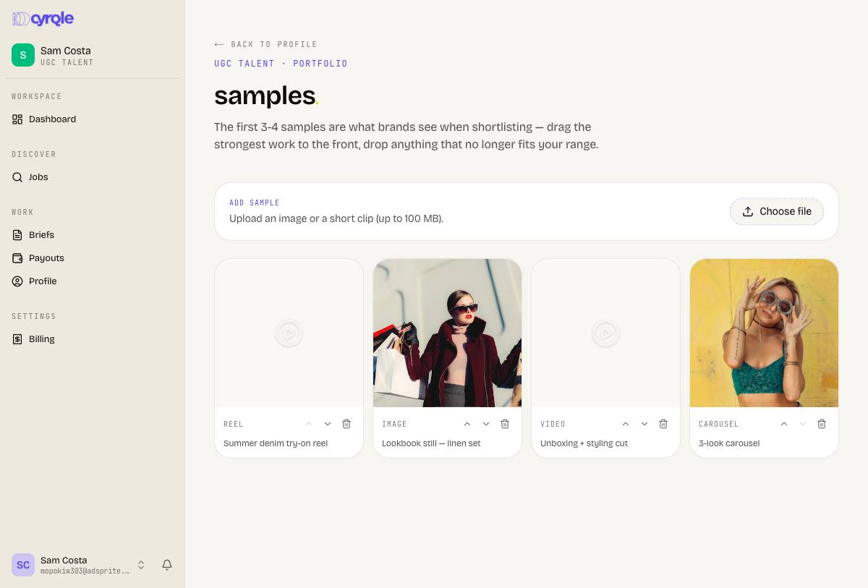Delete Unboxing + styling cut
This screenshot has width=868, height=588.
(663, 424)
